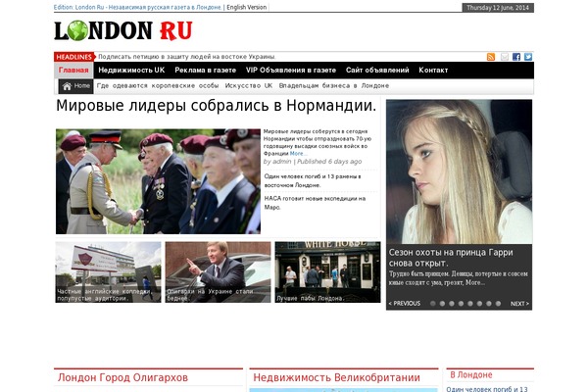Open the В Лондоне section heading
This screenshot has width=588, height=392.
coord(471,374)
